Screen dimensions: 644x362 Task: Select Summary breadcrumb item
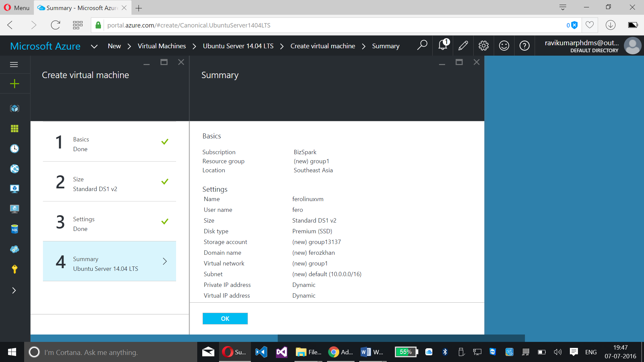coord(386,46)
